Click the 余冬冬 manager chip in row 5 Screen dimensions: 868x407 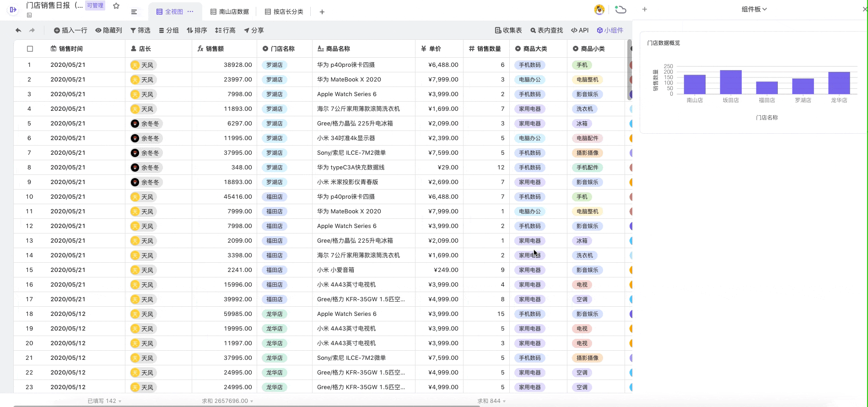point(146,124)
